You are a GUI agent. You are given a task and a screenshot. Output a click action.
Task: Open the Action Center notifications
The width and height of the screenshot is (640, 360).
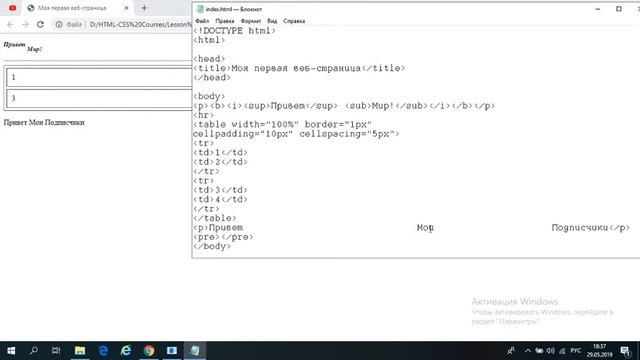click(625, 351)
